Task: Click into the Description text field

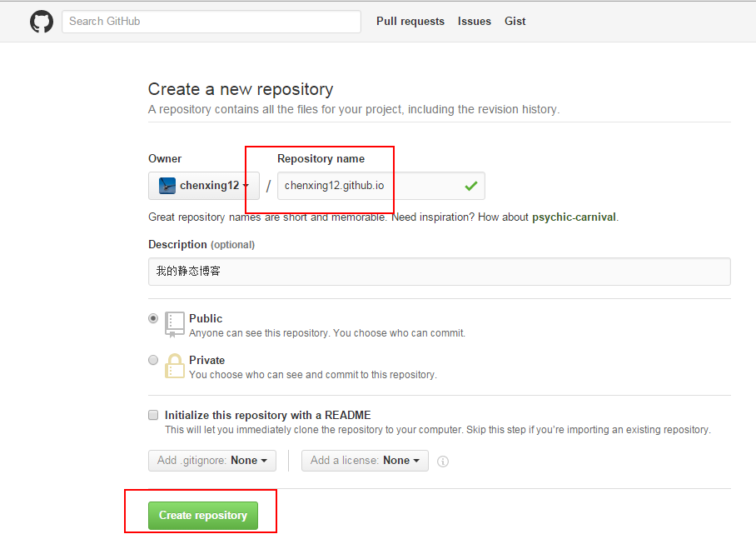Action: [x=440, y=272]
